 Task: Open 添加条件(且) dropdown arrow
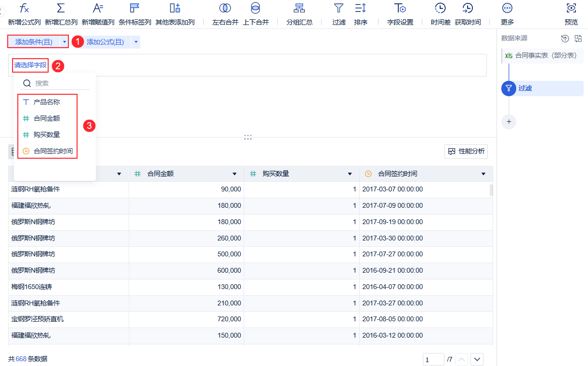point(65,42)
